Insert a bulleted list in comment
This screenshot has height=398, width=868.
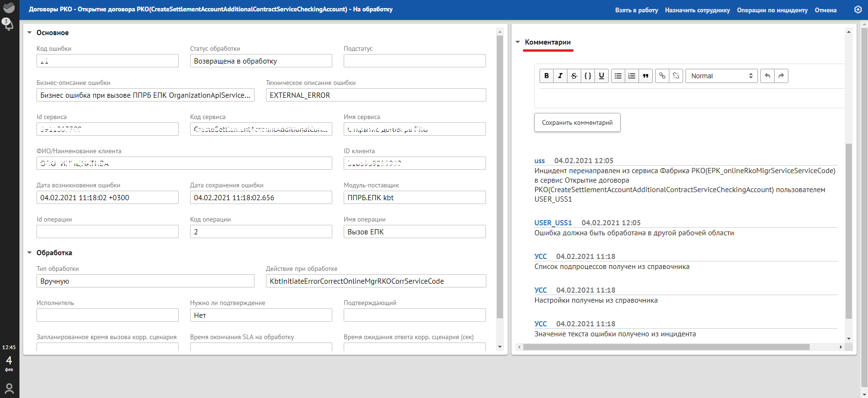click(x=618, y=76)
